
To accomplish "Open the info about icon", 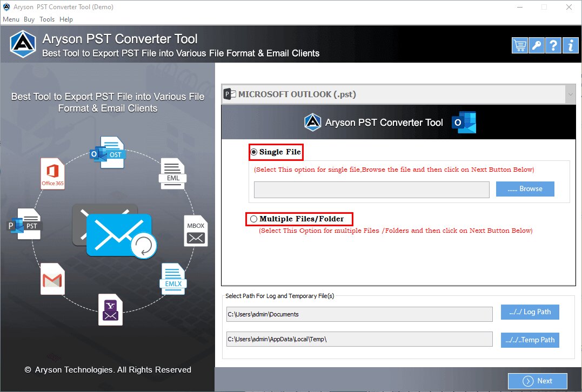I will tap(570, 45).
